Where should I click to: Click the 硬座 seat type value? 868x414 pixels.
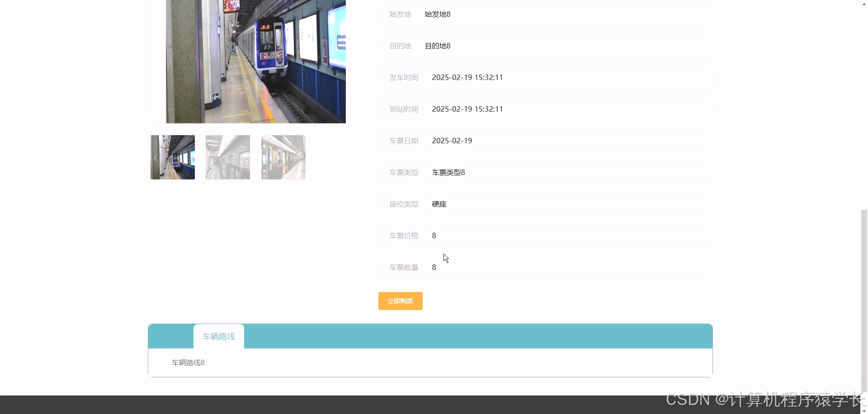click(439, 204)
